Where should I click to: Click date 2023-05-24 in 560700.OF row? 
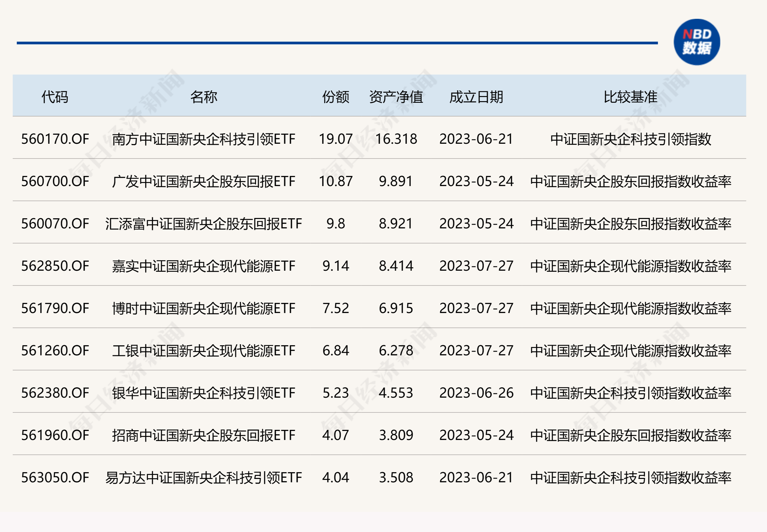coord(476,181)
